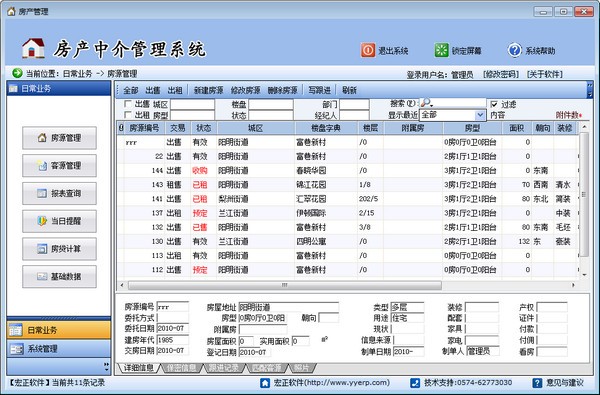The height and width of the screenshot is (395, 600).
Task: Click 写跟进 in the toolbar
Action: (x=320, y=90)
